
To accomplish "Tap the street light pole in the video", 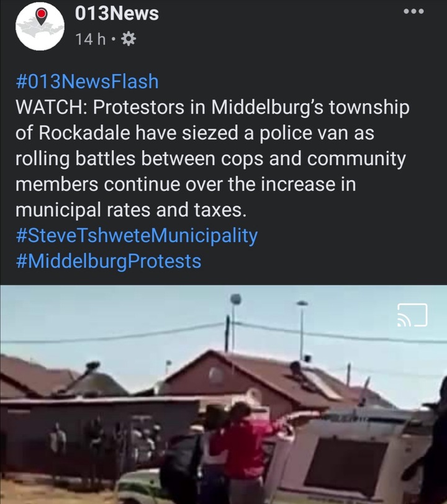I will (x=235, y=322).
